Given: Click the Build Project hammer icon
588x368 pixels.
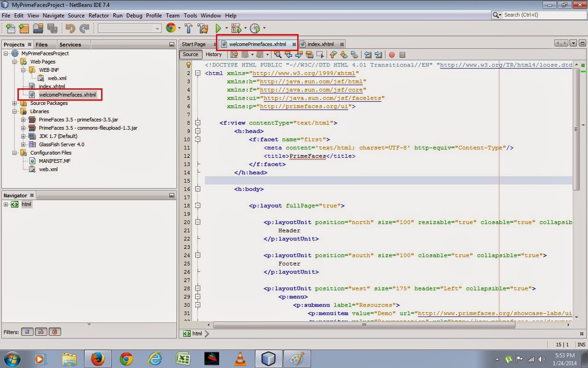Looking at the screenshot, I should coord(188,29).
